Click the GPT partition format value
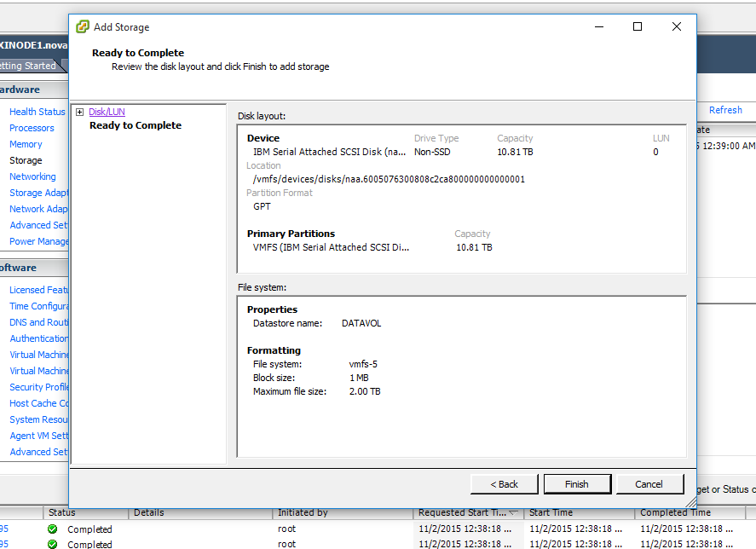 coord(262,206)
